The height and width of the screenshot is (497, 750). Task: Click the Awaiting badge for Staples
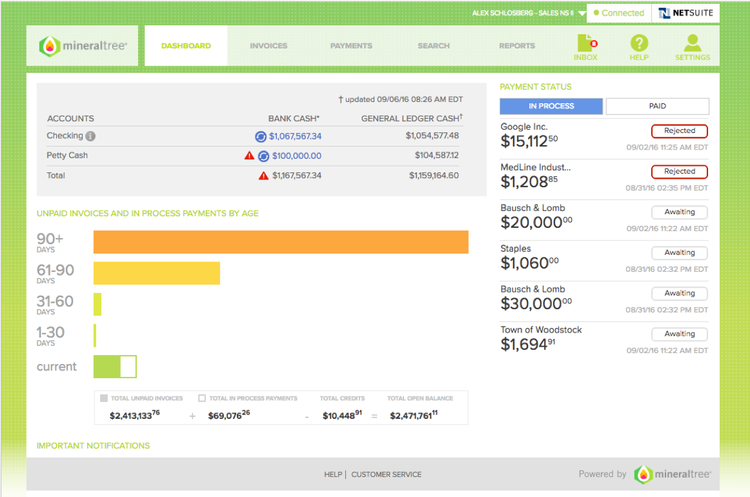click(x=679, y=253)
